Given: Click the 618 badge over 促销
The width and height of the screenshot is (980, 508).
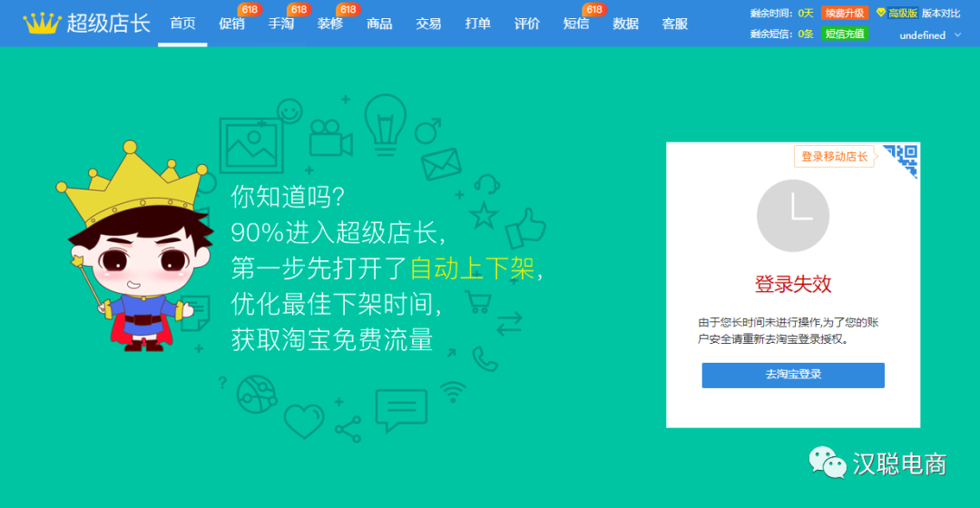Looking at the screenshot, I should click(x=250, y=9).
